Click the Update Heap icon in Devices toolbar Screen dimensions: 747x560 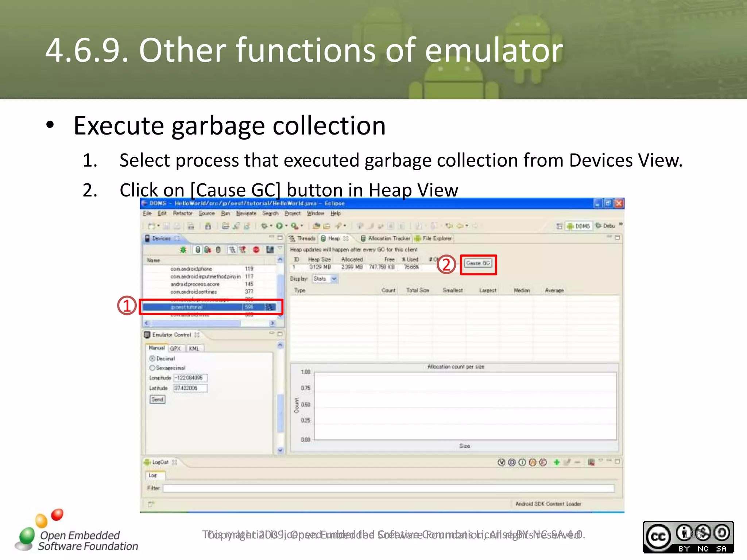coord(198,250)
